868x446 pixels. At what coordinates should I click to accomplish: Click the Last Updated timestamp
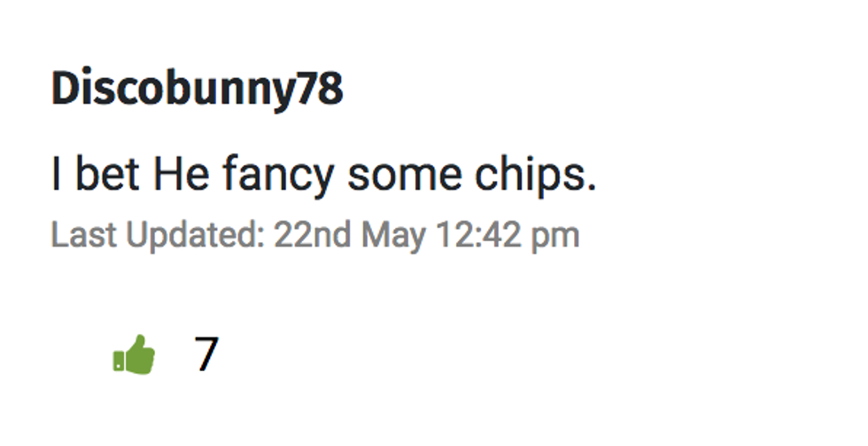tap(315, 235)
